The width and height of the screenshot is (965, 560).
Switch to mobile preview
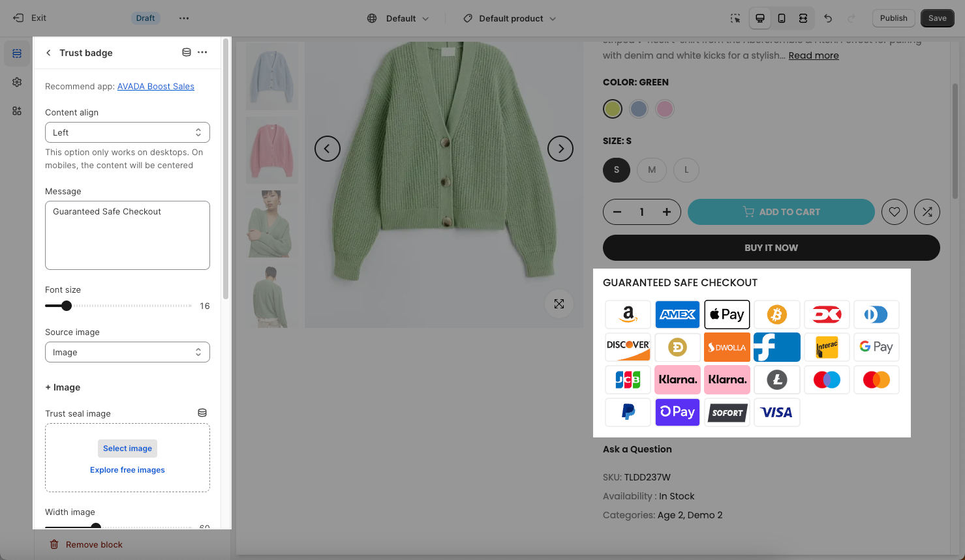pyautogui.click(x=782, y=18)
